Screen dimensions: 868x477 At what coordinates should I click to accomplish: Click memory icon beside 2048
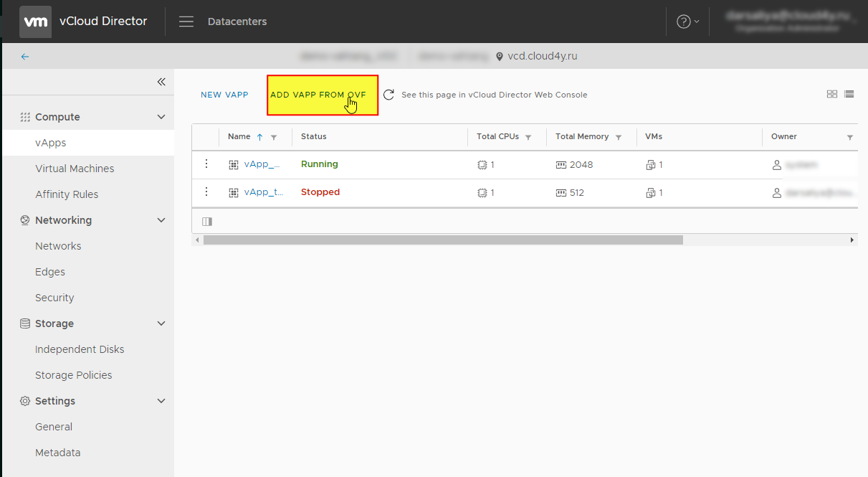point(561,165)
